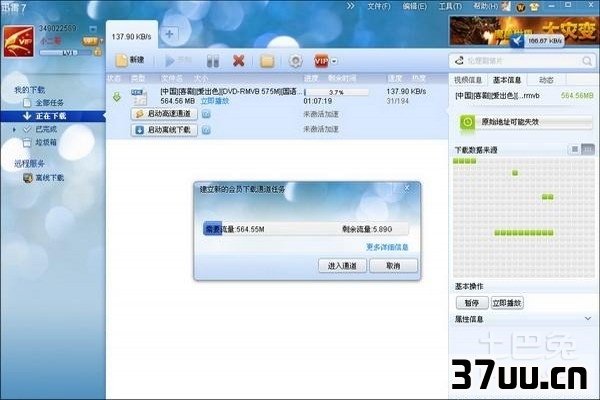600x400 pixels.
Task: Click the LV1 level progress bar
Action: click(65, 52)
